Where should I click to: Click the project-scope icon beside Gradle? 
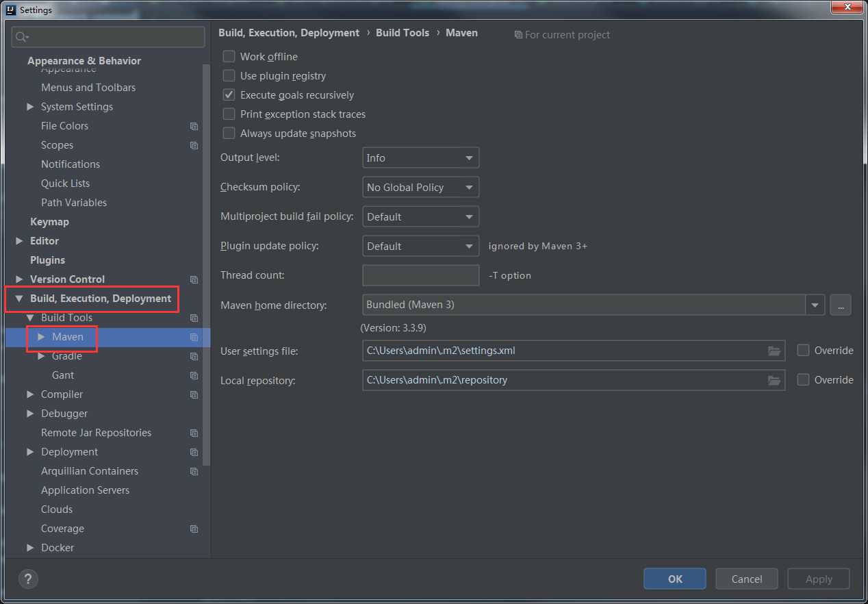click(194, 356)
